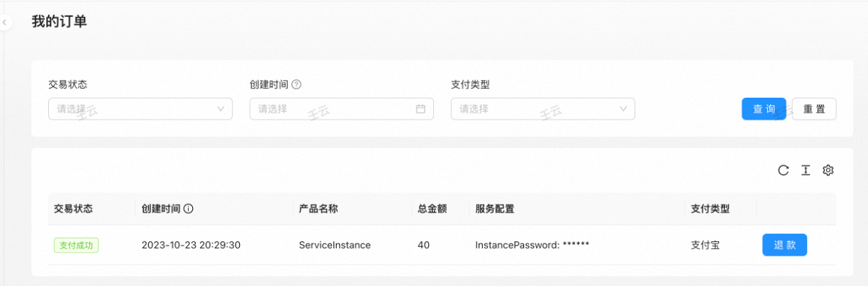Click the InstancePassword configuration cell

click(x=532, y=245)
